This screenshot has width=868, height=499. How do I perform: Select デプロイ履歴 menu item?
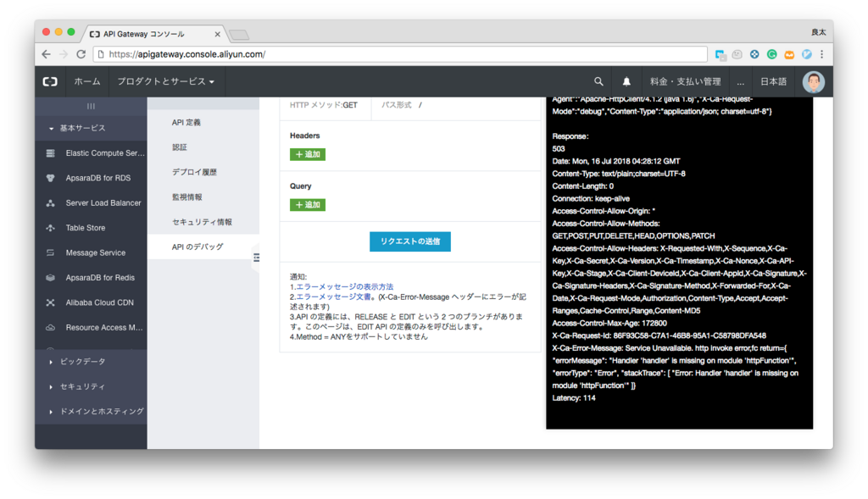click(194, 172)
